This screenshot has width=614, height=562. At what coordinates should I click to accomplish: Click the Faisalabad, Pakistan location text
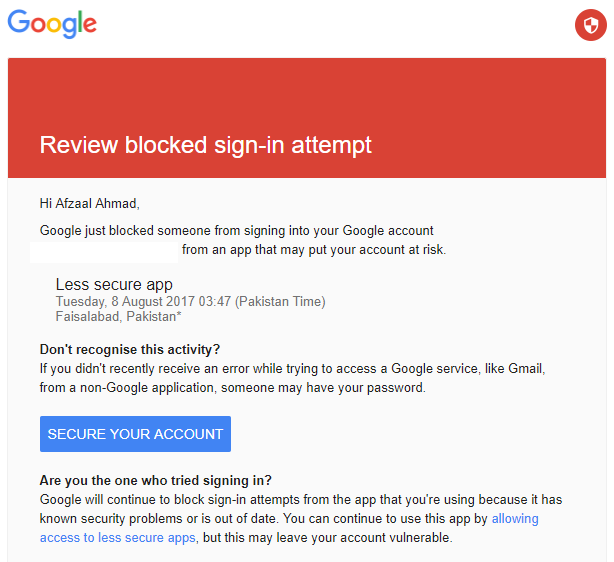(x=118, y=317)
